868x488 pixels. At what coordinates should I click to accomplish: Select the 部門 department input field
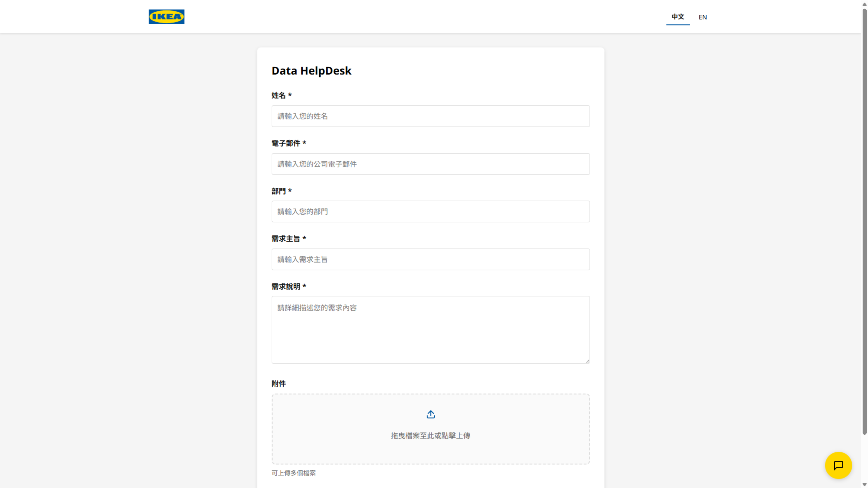(430, 211)
